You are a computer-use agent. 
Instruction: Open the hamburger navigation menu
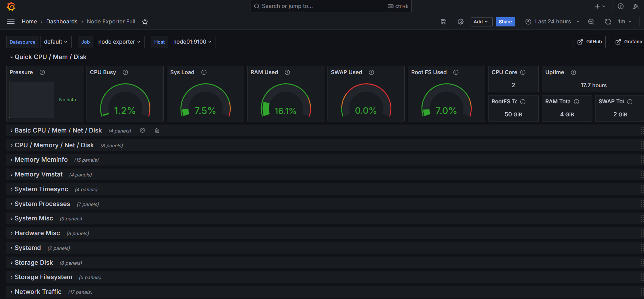click(11, 22)
